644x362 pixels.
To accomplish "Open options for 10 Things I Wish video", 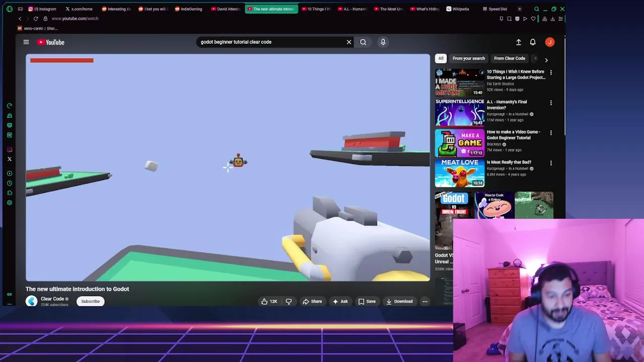I will [x=551, y=72].
